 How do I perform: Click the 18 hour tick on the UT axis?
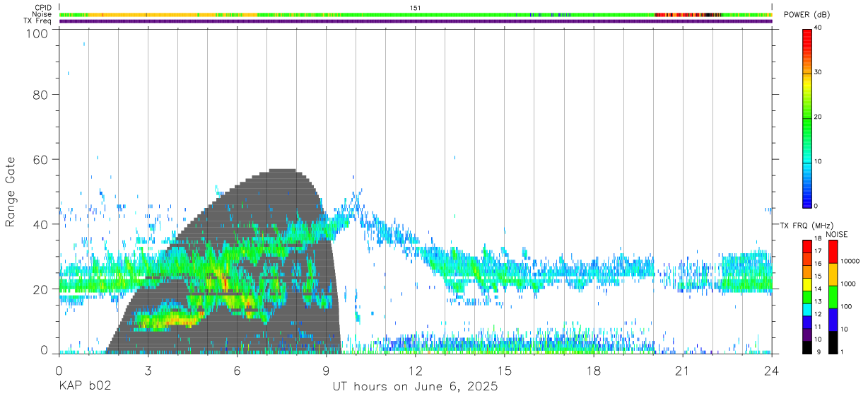[594, 371]
